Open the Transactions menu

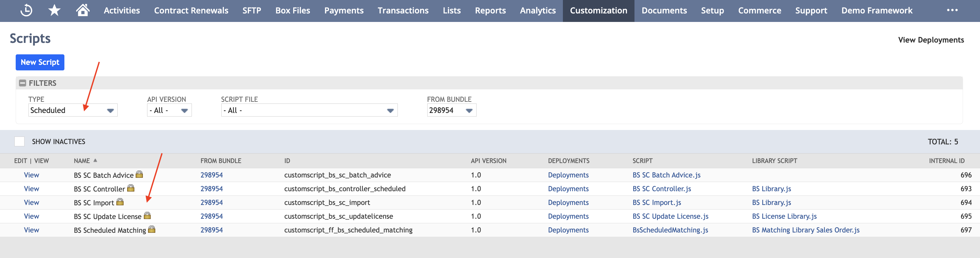pyautogui.click(x=403, y=11)
